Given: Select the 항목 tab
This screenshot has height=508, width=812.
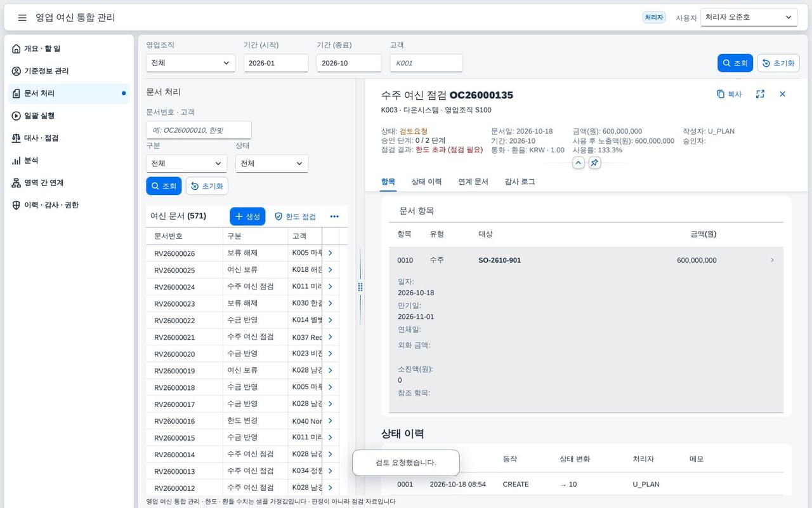Looking at the screenshot, I should [388, 182].
